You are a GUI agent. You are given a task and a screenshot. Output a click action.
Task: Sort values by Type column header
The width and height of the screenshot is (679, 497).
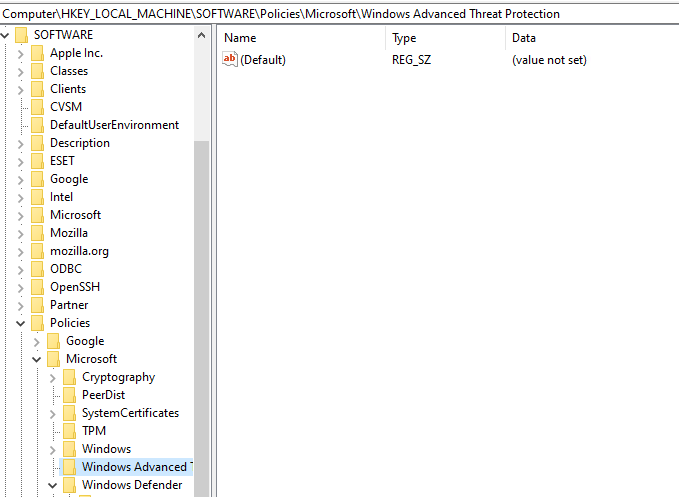(446, 38)
